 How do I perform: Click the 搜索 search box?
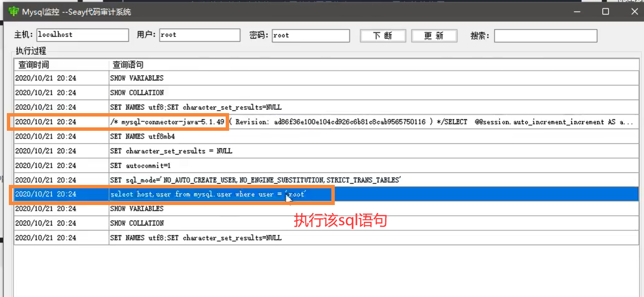pyautogui.click(x=546, y=36)
